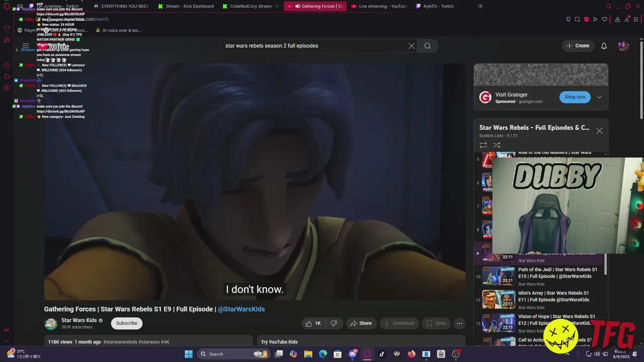
Task: Open a new browser tab
Action: pyautogui.click(x=480, y=6)
